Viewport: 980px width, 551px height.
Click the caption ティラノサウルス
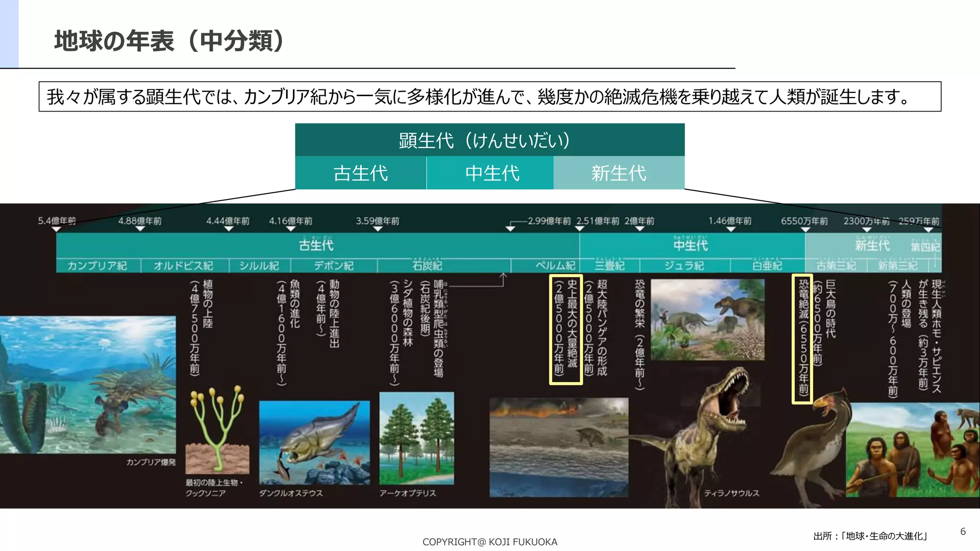tap(732, 493)
